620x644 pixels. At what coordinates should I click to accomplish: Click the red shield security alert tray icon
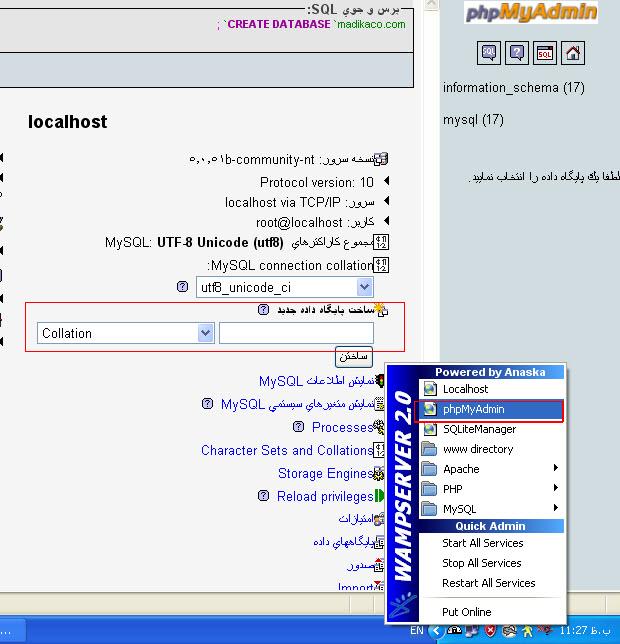point(490,630)
